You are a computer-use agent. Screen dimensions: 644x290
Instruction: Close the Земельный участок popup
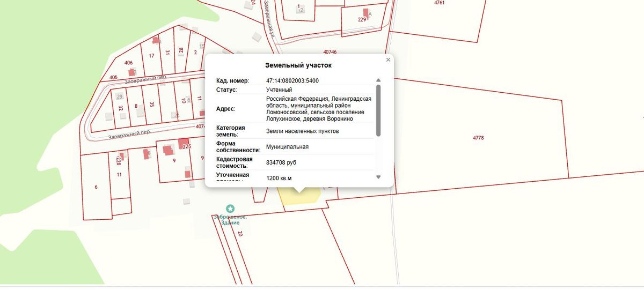coord(388,60)
